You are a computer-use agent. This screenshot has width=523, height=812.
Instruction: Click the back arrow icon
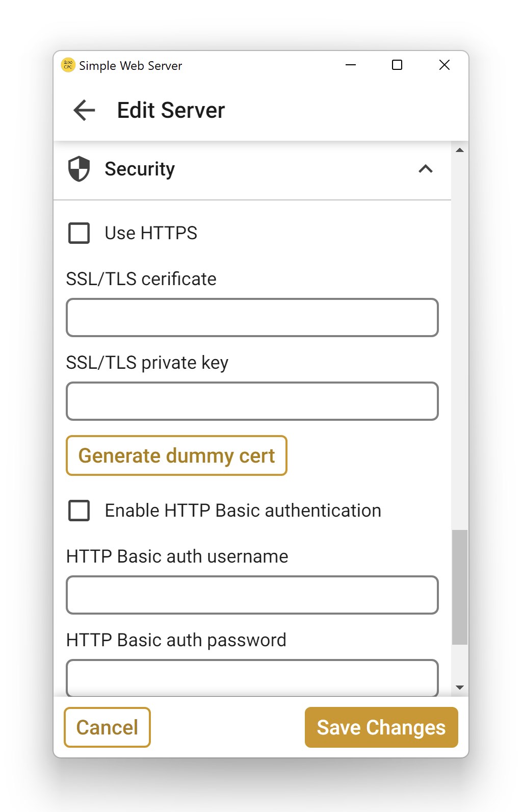click(85, 110)
